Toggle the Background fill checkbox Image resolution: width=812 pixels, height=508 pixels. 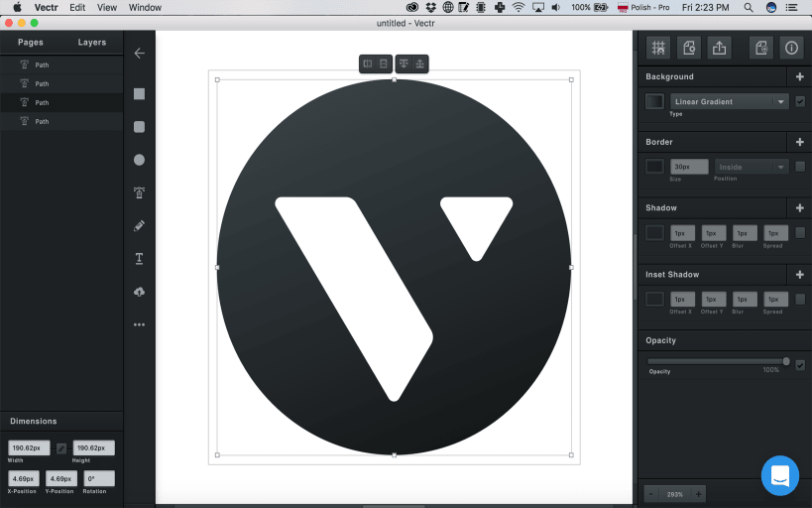(x=800, y=101)
